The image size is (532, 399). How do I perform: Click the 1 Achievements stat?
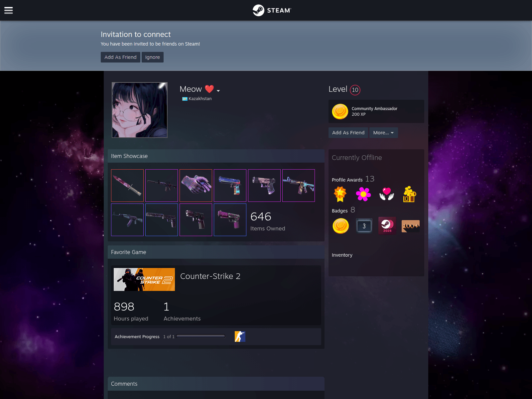[x=182, y=312]
